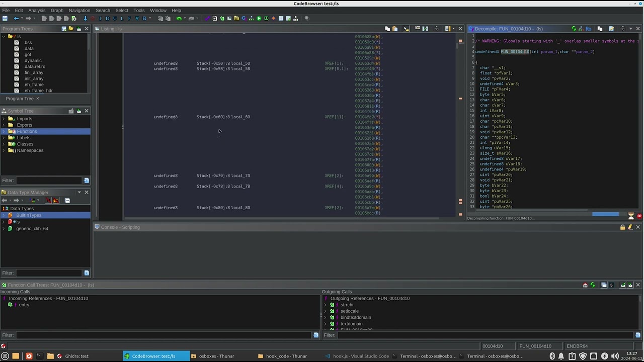
Task: Open the Graph menu
Action: pyautogui.click(x=57, y=10)
